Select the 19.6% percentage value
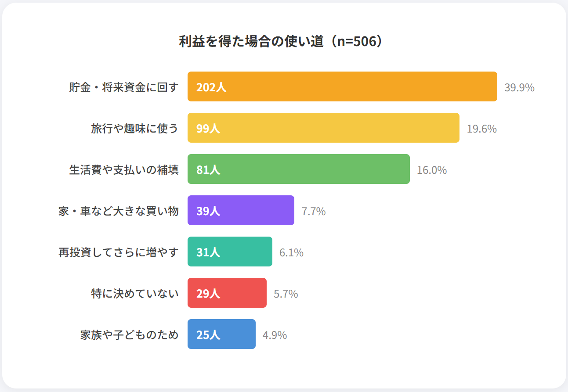 (481, 129)
